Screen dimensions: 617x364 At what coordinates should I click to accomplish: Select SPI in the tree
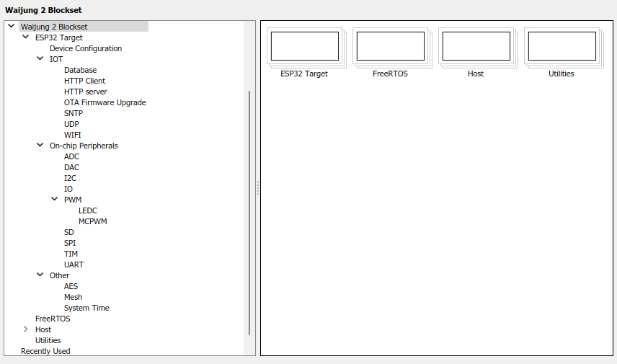70,243
